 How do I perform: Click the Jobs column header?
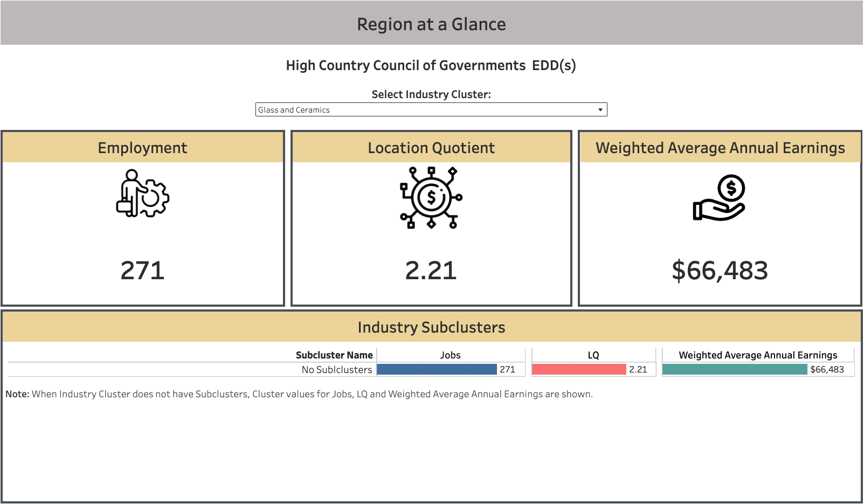point(450,355)
